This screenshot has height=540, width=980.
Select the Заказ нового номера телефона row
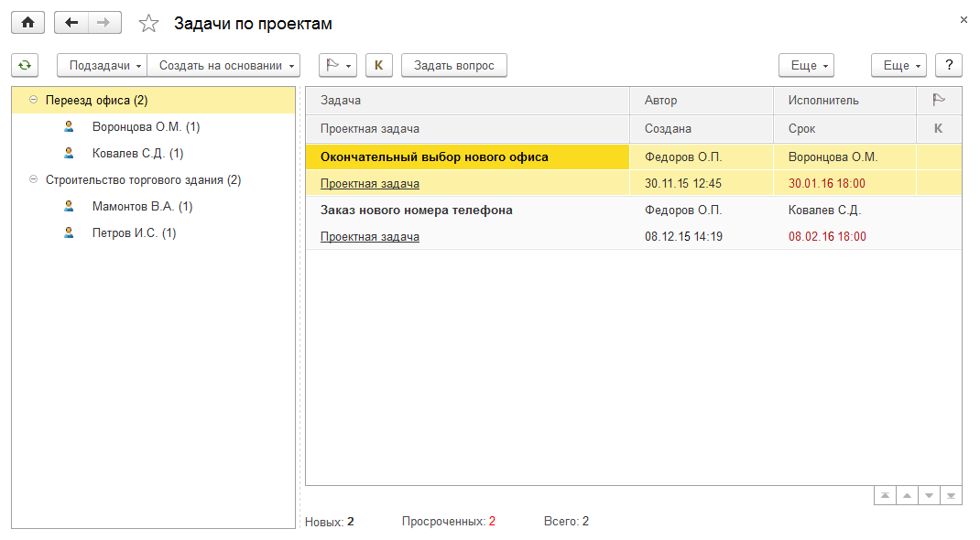[416, 211]
